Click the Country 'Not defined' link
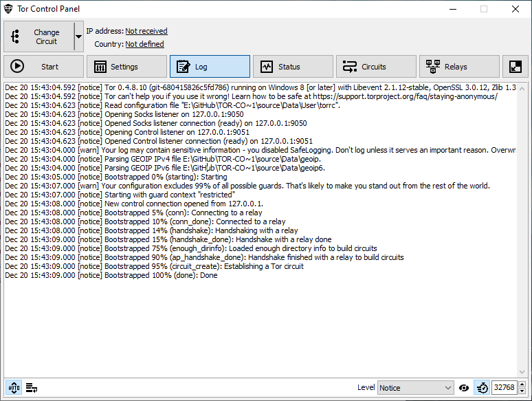532x401 pixels. click(x=144, y=44)
